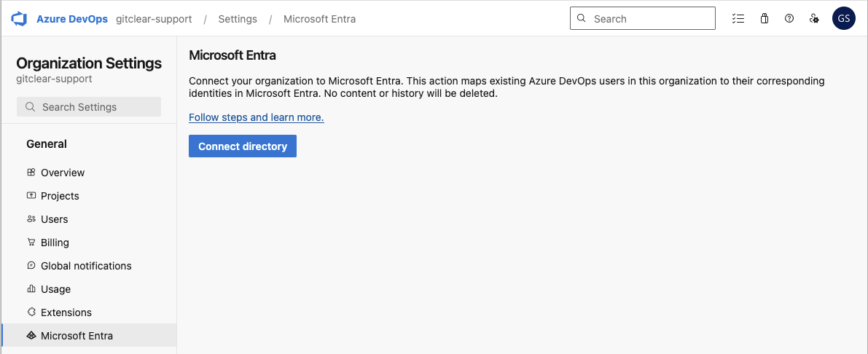The height and width of the screenshot is (354, 868).
Task: Open the GS account avatar
Action: tap(844, 19)
